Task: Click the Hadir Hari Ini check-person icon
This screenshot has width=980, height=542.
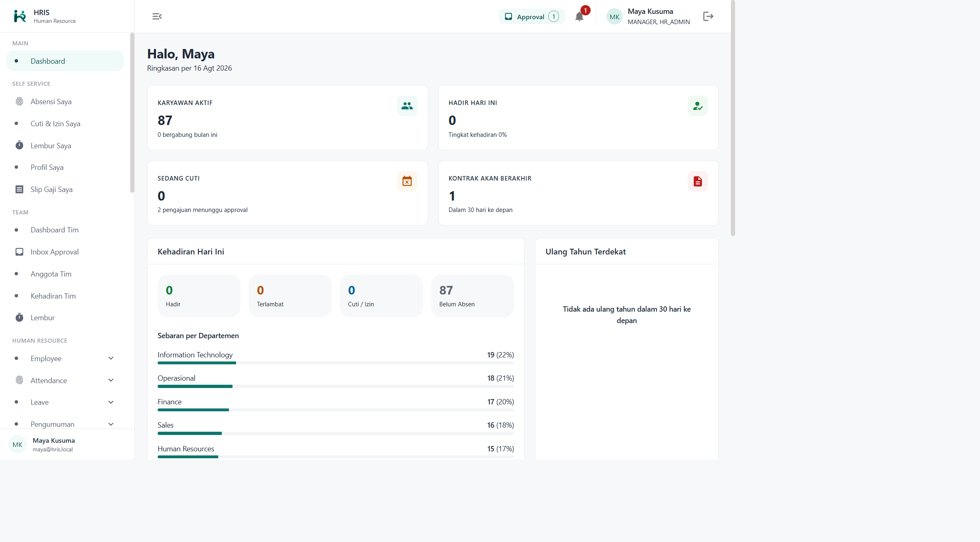Action: pos(697,106)
